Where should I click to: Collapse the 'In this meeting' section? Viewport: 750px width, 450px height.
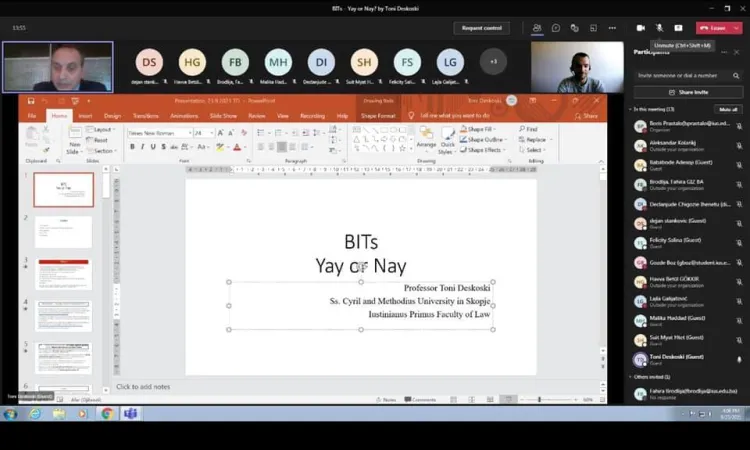click(x=632, y=109)
